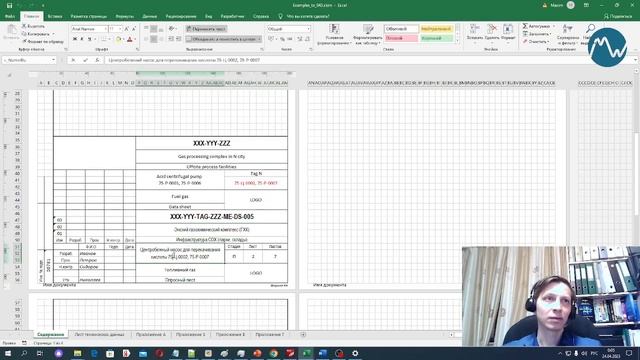640x360 pixels.
Task: Open the merge and center dropdown arrow
Action: 259,39
